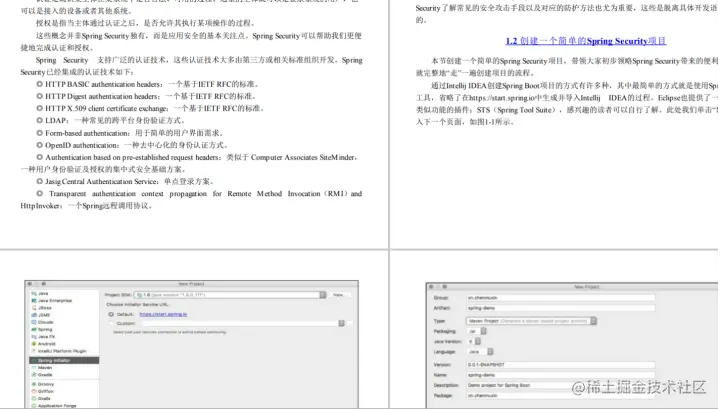Screen dimensions: 720x409
Task: Click the 'HTTP Digest authentication headers' bullet text
Action: (x=101, y=96)
